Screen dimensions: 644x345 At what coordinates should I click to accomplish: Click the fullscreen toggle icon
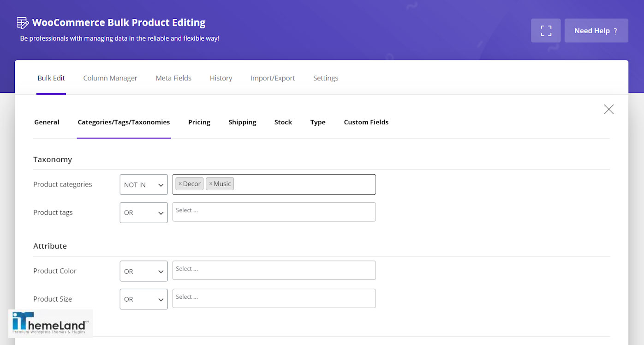point(546,30)
